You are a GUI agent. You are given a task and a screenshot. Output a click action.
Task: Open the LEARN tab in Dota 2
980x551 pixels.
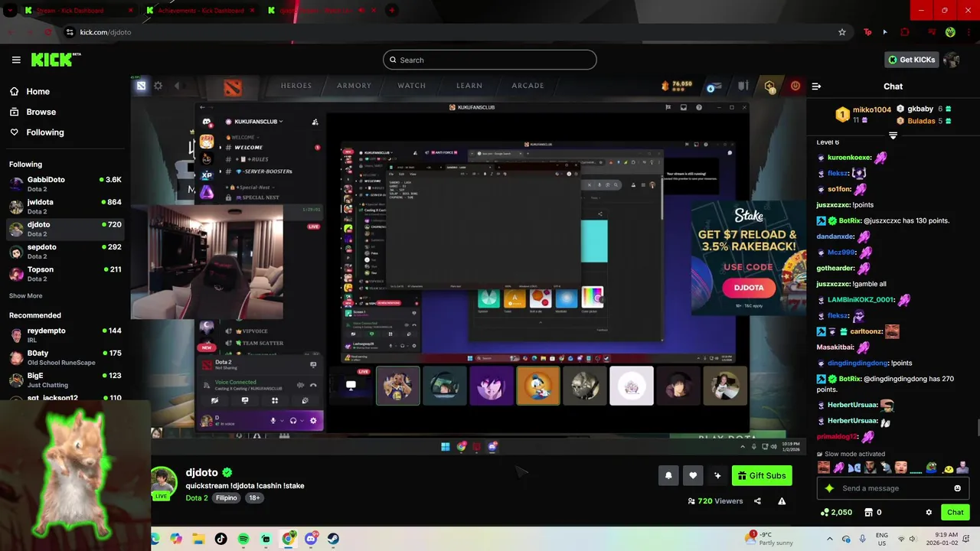(x=469, y=86)
